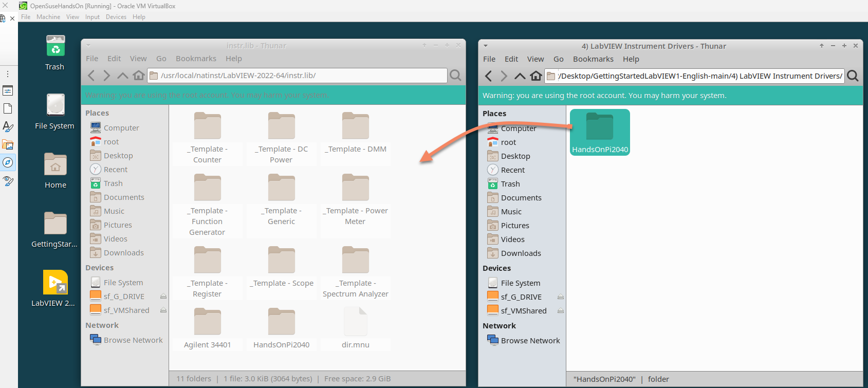868x388 pixels.
Task: Select the _Template - Spectrum Analyzer folder
Action: (x=356, y=272)
